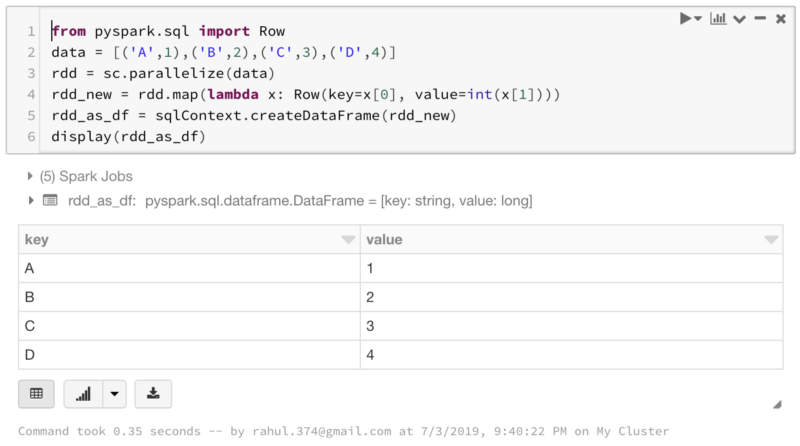800x446 pixels.
Task: Expand rdd_as_df DataFrame schema
Action: click(x=29, y=201)
